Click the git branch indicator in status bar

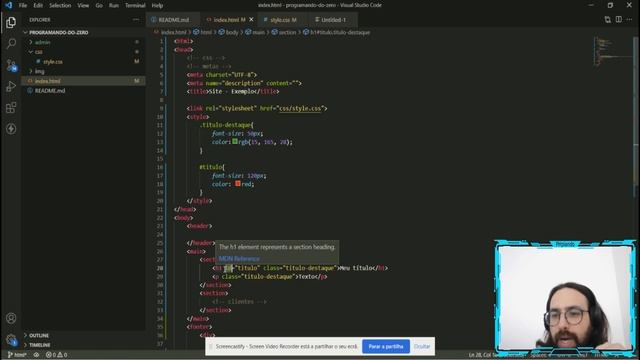[17, 355]
